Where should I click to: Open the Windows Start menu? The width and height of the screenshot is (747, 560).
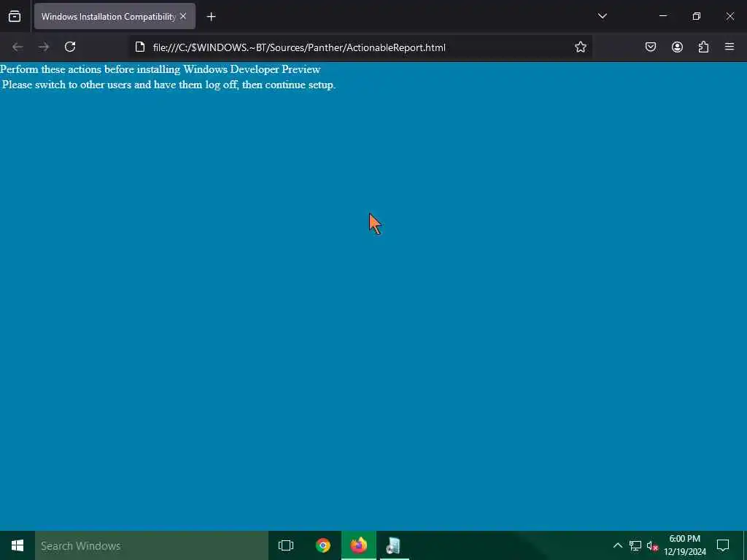point(18,545)
